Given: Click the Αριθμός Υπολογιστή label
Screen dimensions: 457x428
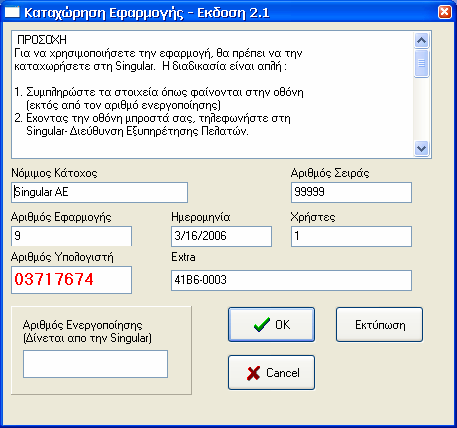Looking at the screenshot, I should [62, 257].
